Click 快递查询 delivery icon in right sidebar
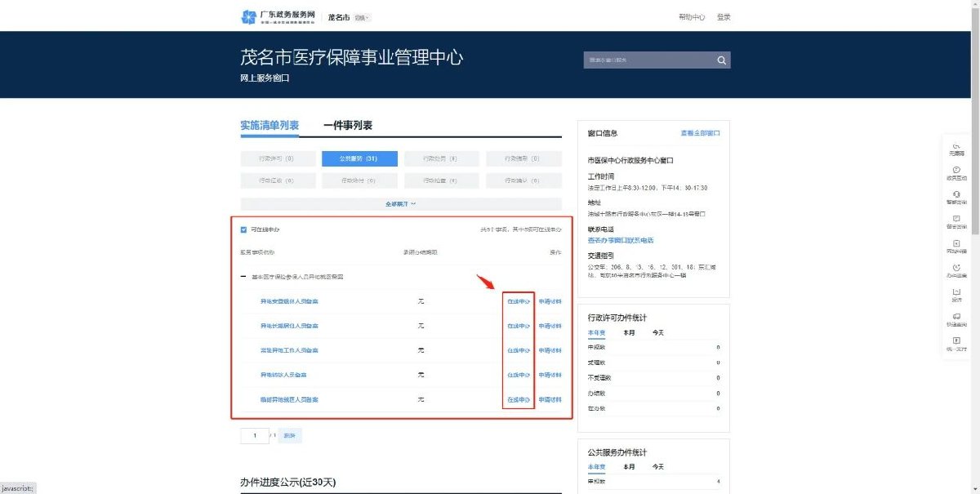This screenshot has width=980, height=494. click(956, 319)
